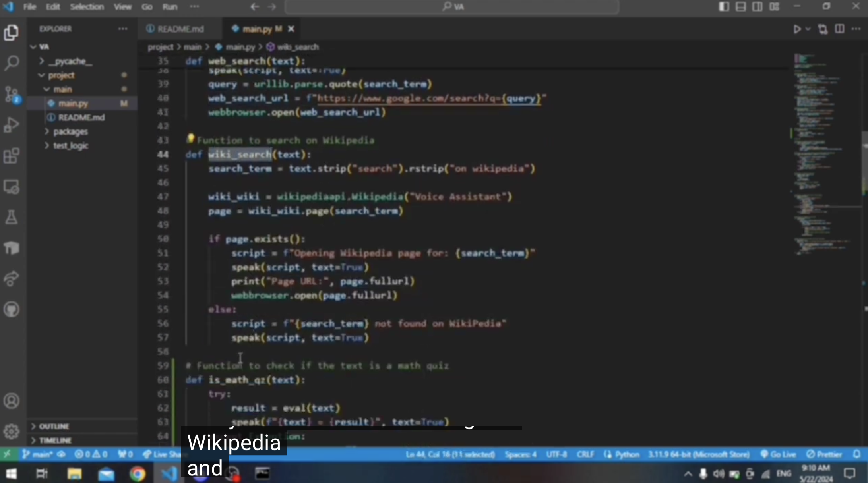The height and width of the screenshot is (483, 868).
Task: Open the Search view in the sidebar
Action: coord(12,63)
